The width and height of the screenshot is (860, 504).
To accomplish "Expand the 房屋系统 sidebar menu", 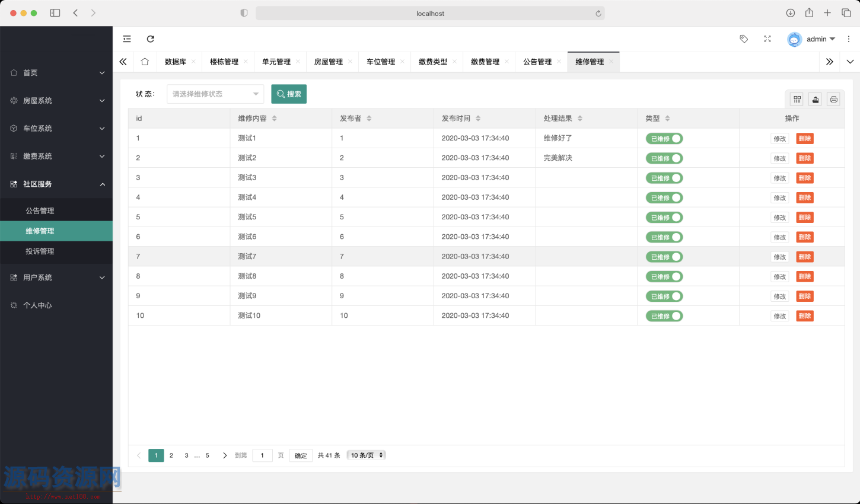I will tap(56, 101).
